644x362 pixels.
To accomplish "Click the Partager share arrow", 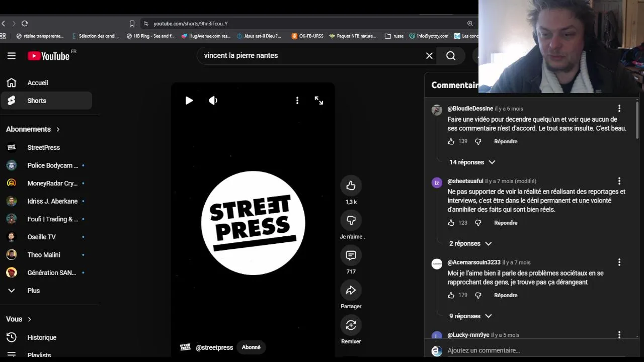I will coord(351,290).
